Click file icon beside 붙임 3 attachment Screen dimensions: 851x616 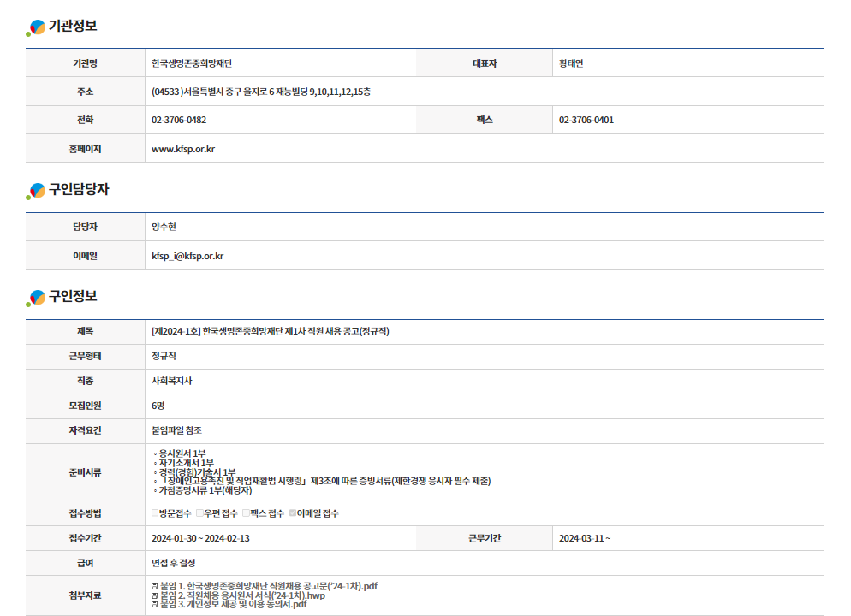(x=155, y=604)
